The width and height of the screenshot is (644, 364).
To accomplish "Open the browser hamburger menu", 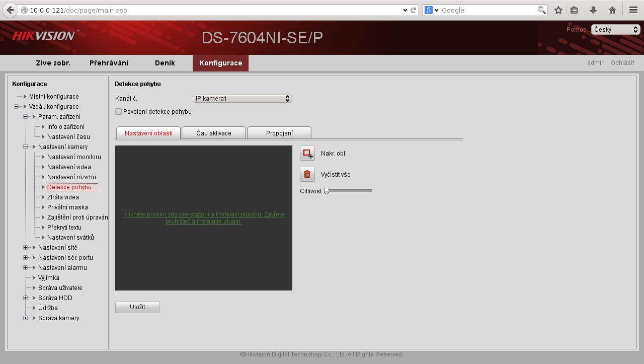I will click(x=633, y=10).
